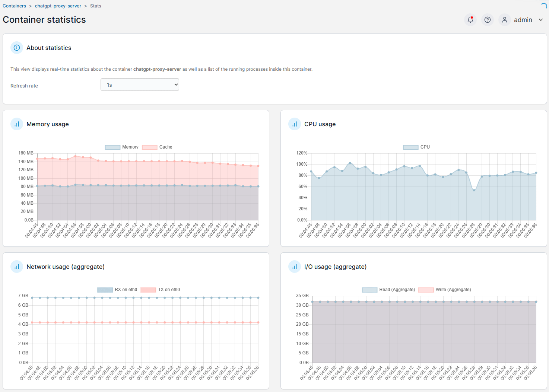
Task: Open breadcrumb menu for chatgpt-proxy-server
Action: (x=58, y=6)
